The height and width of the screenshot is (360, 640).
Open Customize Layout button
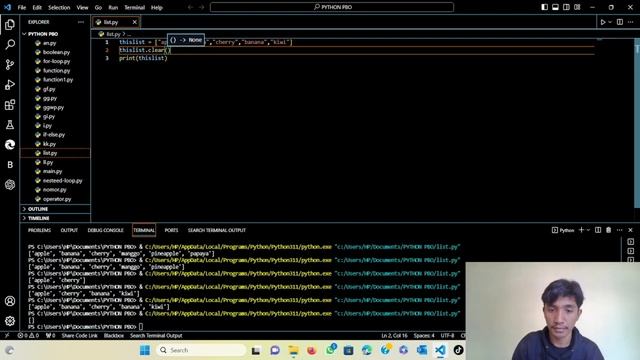point(577,7)
